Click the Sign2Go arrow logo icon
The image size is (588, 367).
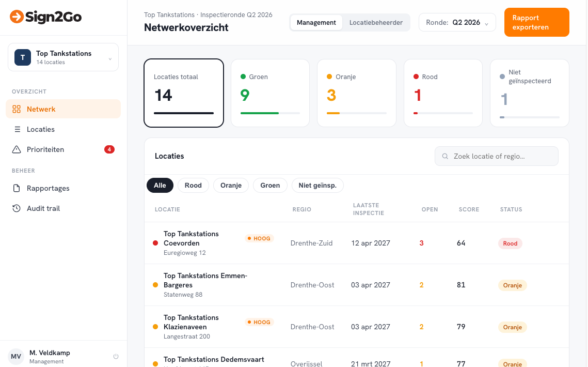pos(17,17)
